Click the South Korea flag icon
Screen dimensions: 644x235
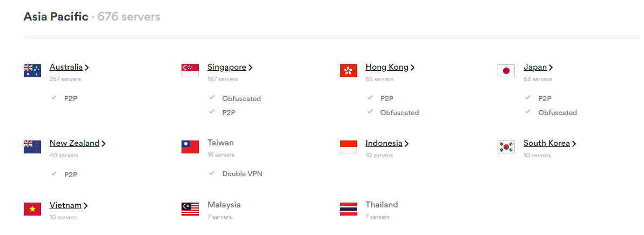[506, 146]
